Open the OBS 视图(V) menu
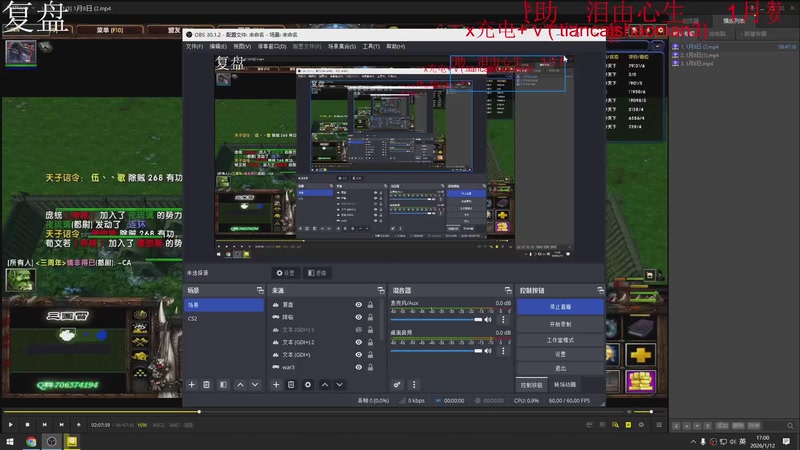This screenshot has height=450, width=800. pyautogui.click(x=242, y=46)
